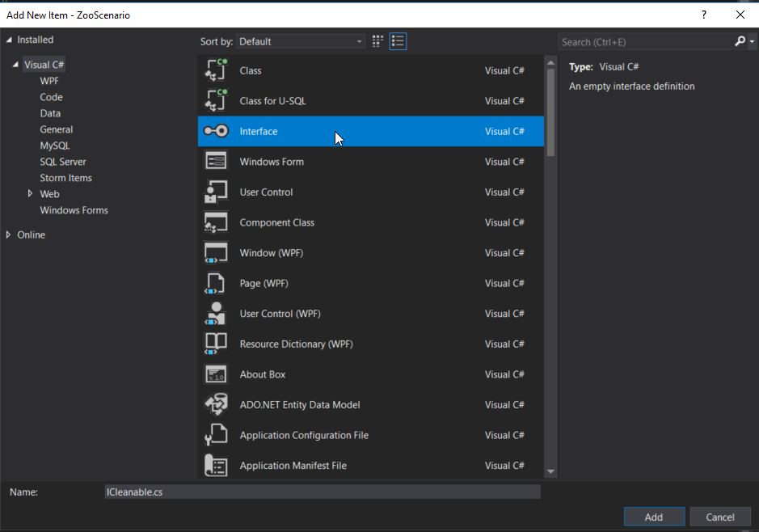Click the Name field containing ICleanable.cs
This screenshot has height=532, width=759.
[322, 492]
